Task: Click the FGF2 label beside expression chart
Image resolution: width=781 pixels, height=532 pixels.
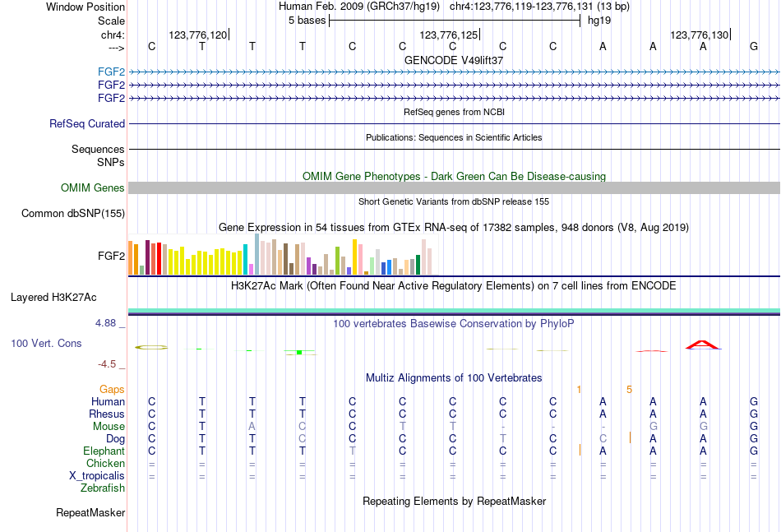Action: point(111,256)
